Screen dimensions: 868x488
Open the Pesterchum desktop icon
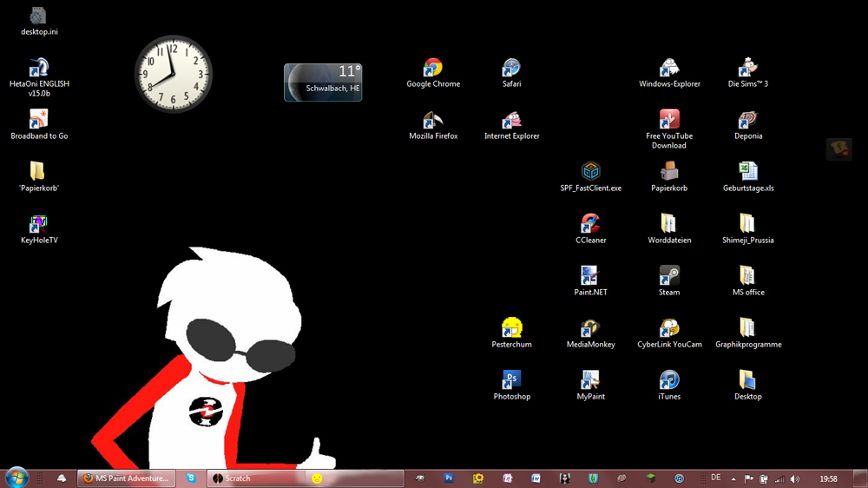(x=512, y=329)
